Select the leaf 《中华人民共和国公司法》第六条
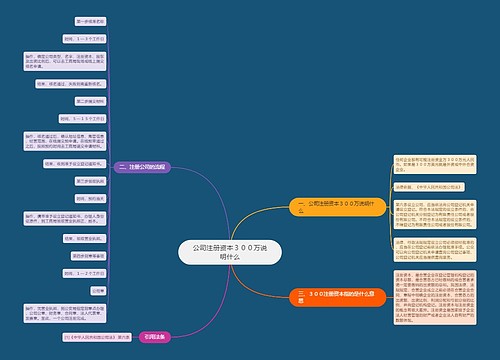Screen dimensions: 500x360 [97, 337]
